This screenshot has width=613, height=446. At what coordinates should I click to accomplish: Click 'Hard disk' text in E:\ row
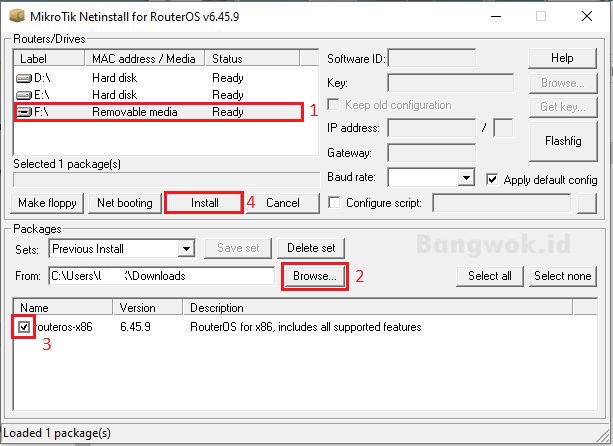[x=115, y=95]
